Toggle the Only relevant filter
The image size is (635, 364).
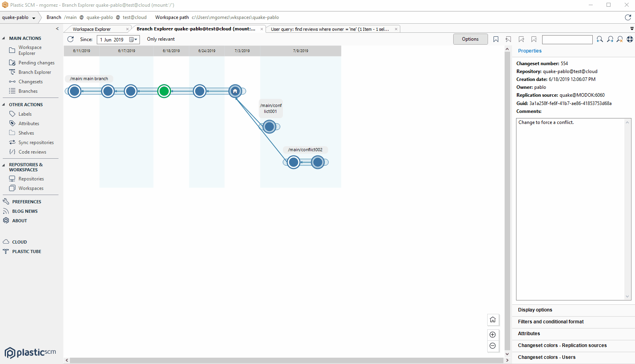pos(161,39)
